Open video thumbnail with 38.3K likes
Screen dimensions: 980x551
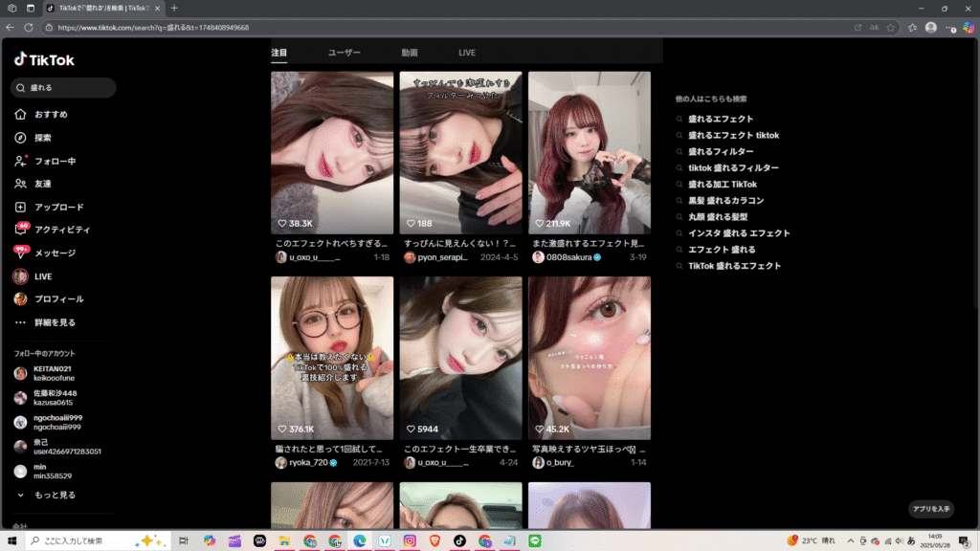click(332, 152)
